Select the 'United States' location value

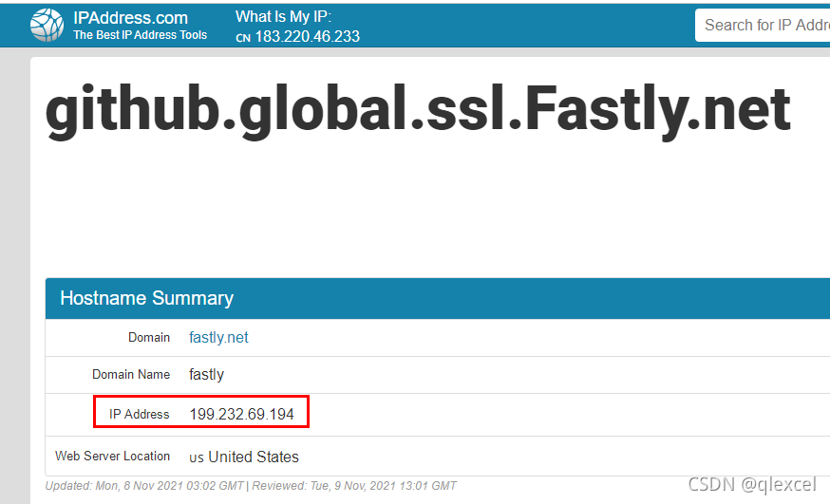[254, 457]
